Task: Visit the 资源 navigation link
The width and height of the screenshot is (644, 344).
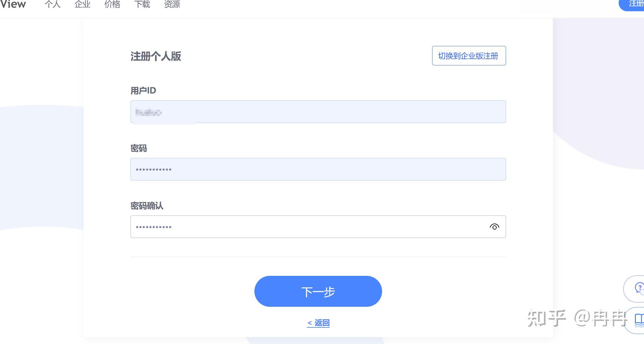Action: pyautogui.click(x=171, y=4)
